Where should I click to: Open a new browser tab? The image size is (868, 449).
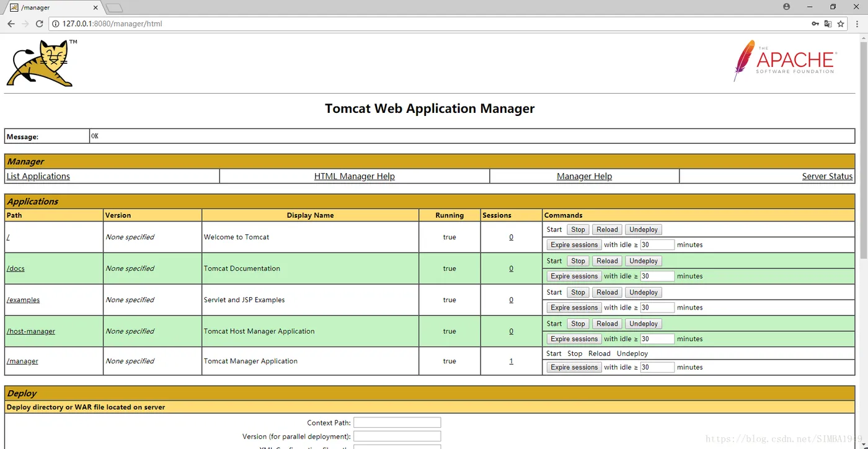pos(115,8)
